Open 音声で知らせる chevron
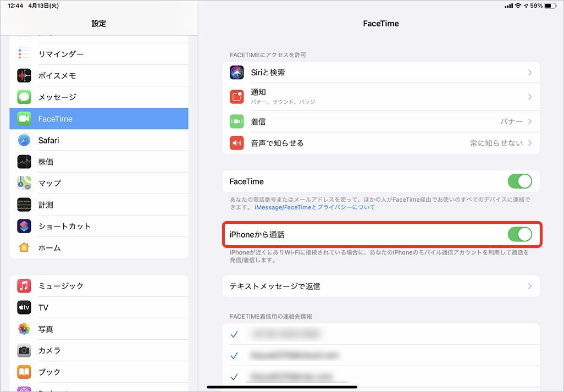Image resolution: width=564 pixels, height=392 pixels. pyautogui.click(x=530, y=143)
